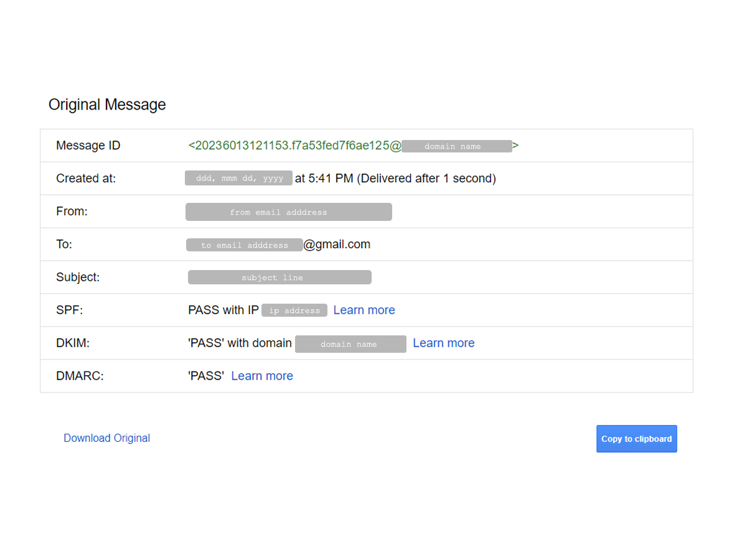Screen dimensions: 747x560
Task: Select the green Message ID text
Action: pos(293,145)
